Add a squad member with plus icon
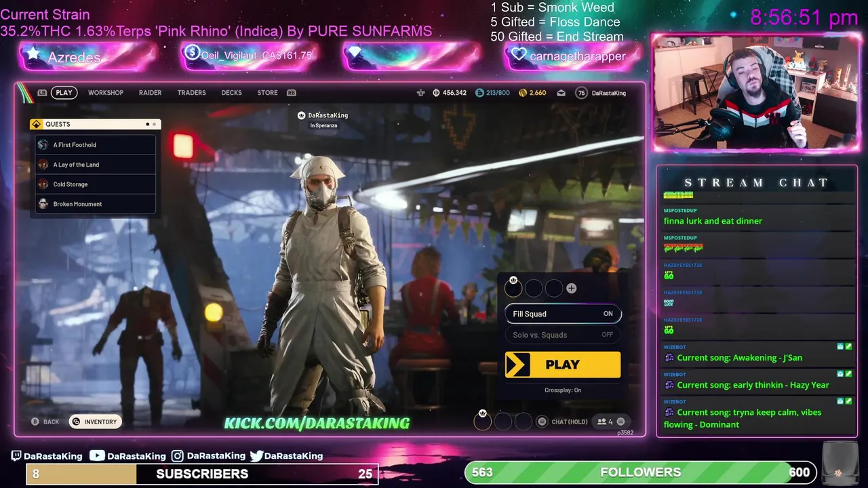This screenshot has width=868, height=488. coord(571,288)
